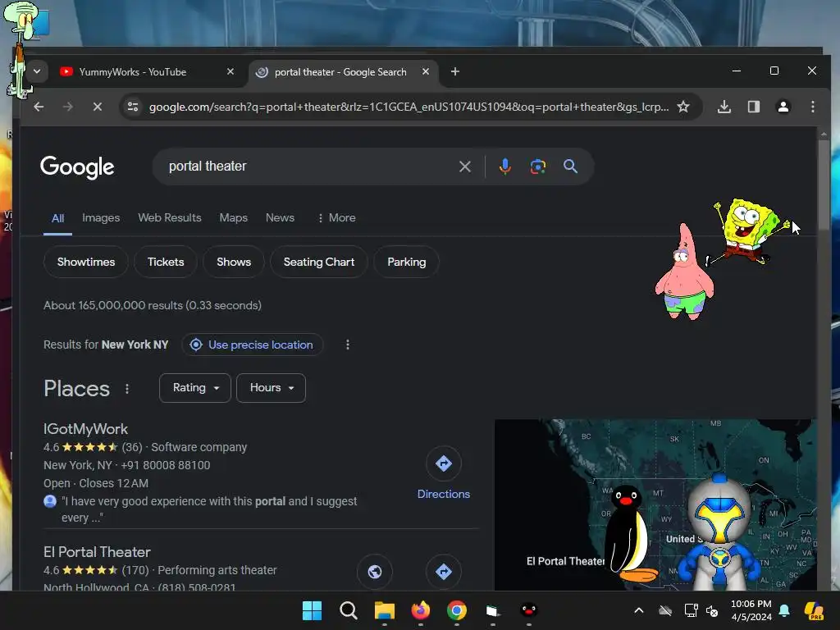This screenshot has height=630, width=840.
Task: Open Chrome side panel
Action: pyautogui.click(x=753, y=107)
